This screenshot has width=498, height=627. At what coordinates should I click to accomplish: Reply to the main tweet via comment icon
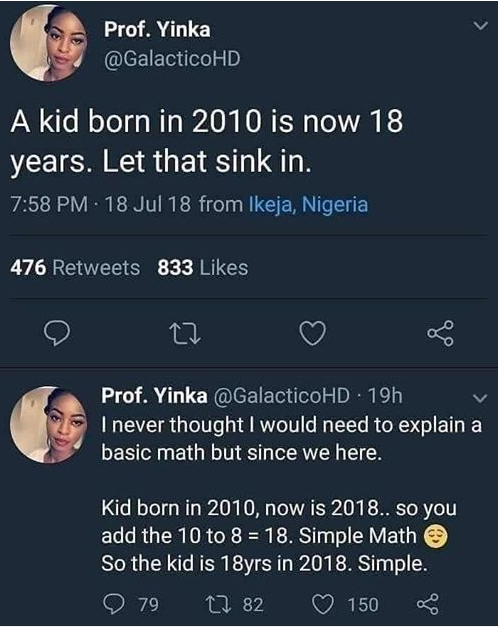tap(57, 333)
